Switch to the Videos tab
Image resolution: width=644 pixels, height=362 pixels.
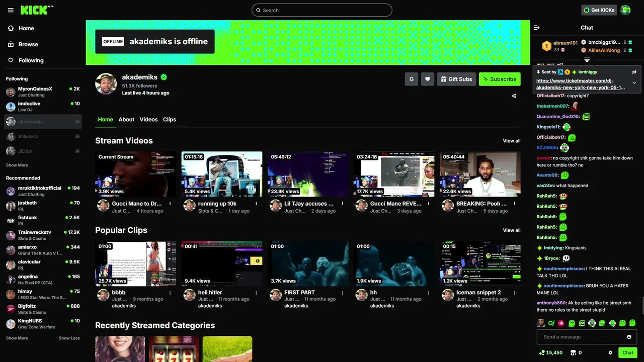click(x=148, y=119)
